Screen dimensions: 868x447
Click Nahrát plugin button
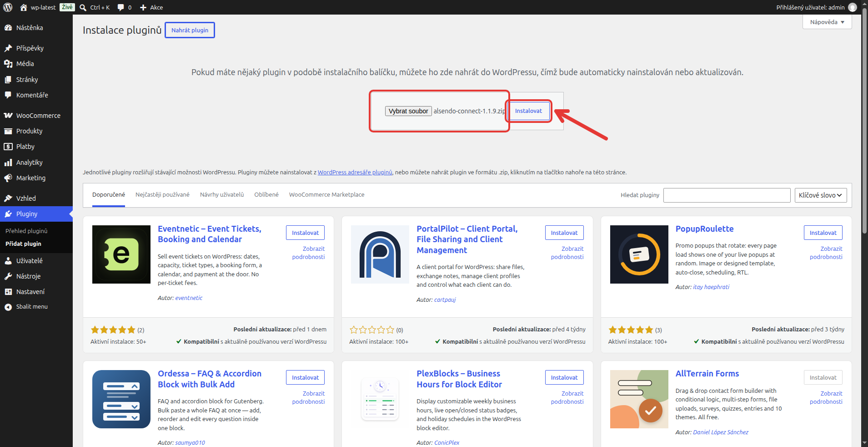point(190,30)
